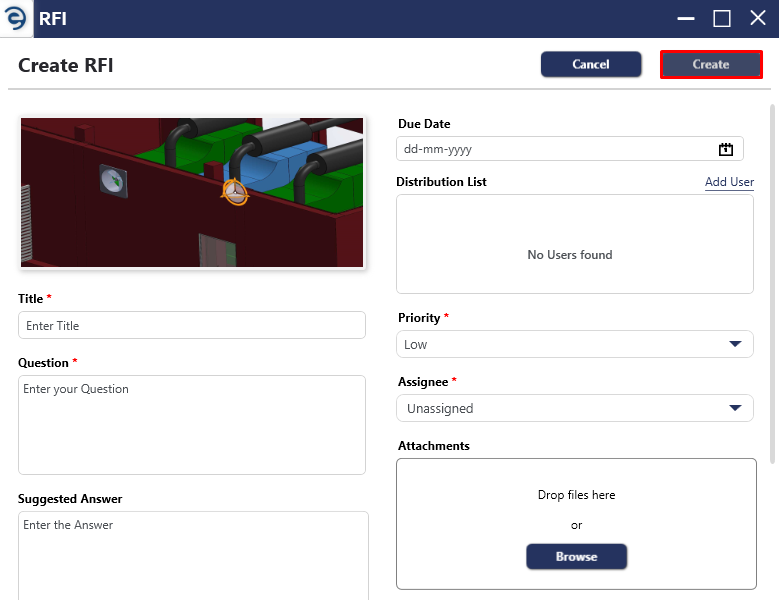
Task: Maximize the RFI window
Action: tap(721, 19)
